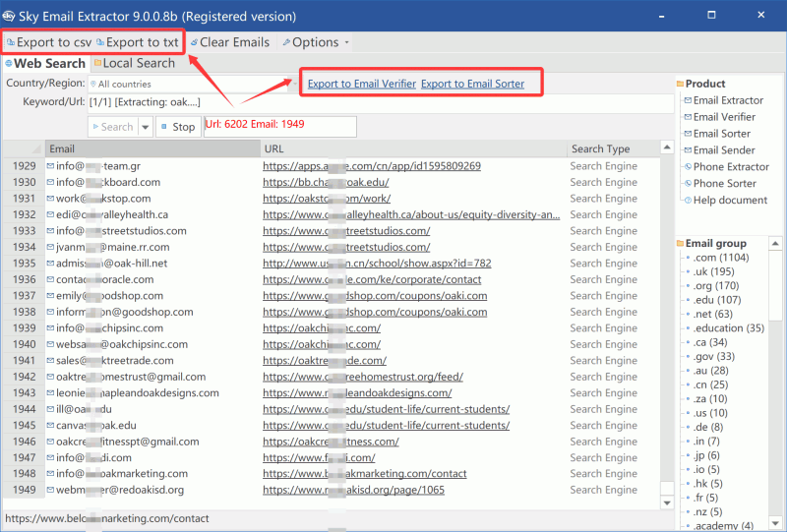Select .cn (25) email group
This screenshot has height=532, width=787.
tap(710, 384)
